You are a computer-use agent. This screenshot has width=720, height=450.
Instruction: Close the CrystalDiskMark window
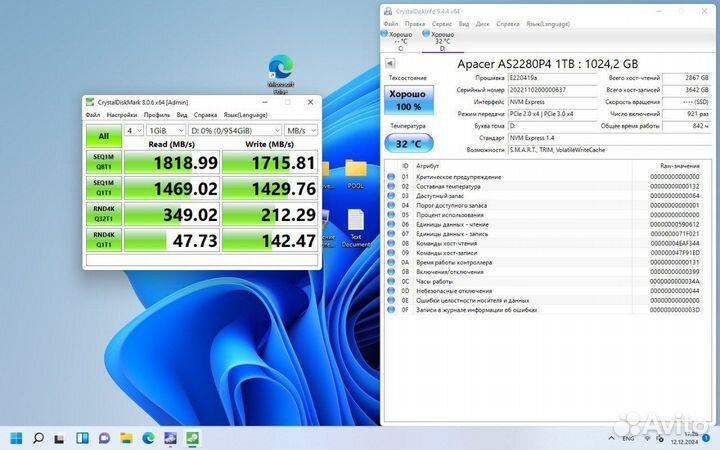coord(310,102)
